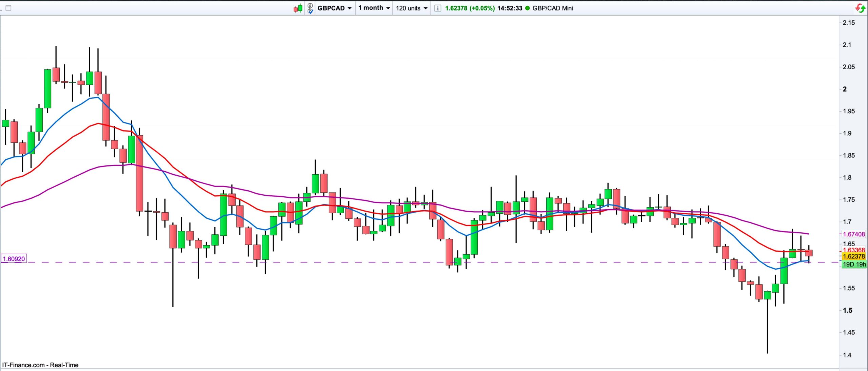Screen dimensions: 868x371
Task: Click the purple 1.67408 moving average label
Action: 854,234
